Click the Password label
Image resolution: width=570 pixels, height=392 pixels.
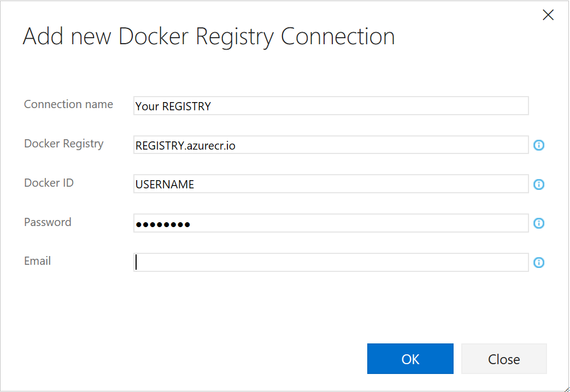tap(48, 222)
